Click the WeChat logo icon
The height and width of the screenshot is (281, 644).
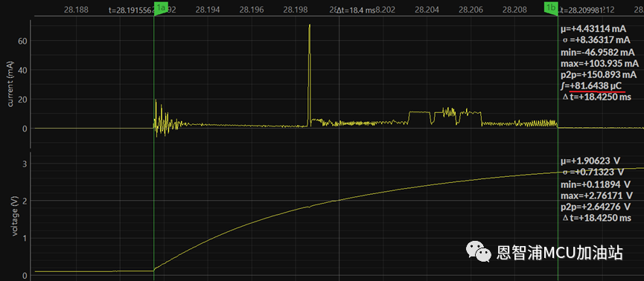[x=479, y=251]
